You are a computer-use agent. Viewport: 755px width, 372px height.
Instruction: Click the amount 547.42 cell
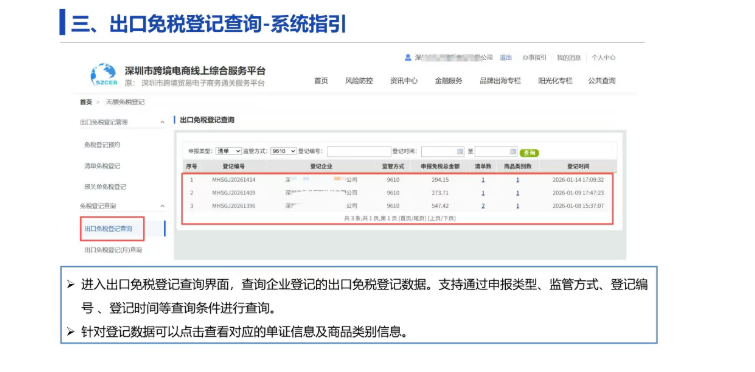pyautogui.click(x=440, y=206)
